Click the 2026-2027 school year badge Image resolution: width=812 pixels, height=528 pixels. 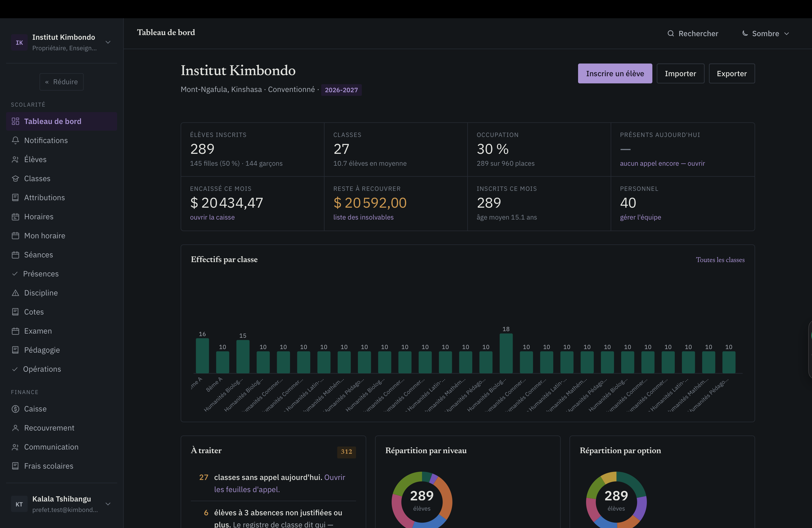(x=341, y=90)
